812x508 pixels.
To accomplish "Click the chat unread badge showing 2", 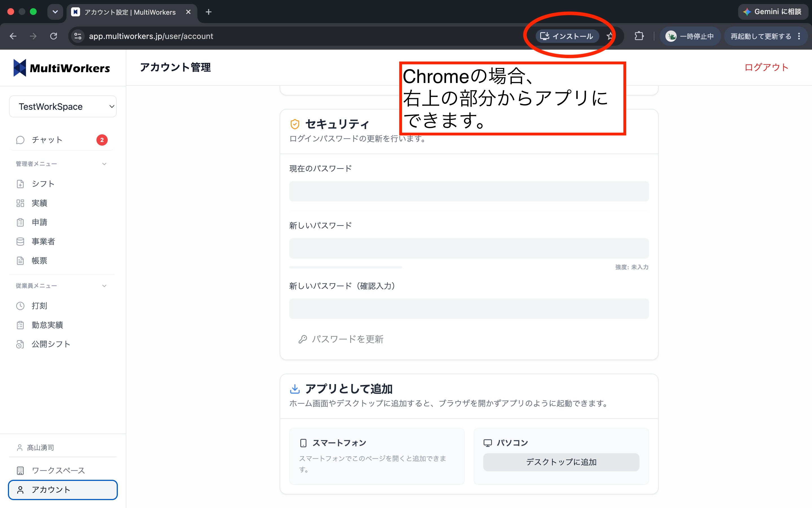I will [x=102, y=140].
